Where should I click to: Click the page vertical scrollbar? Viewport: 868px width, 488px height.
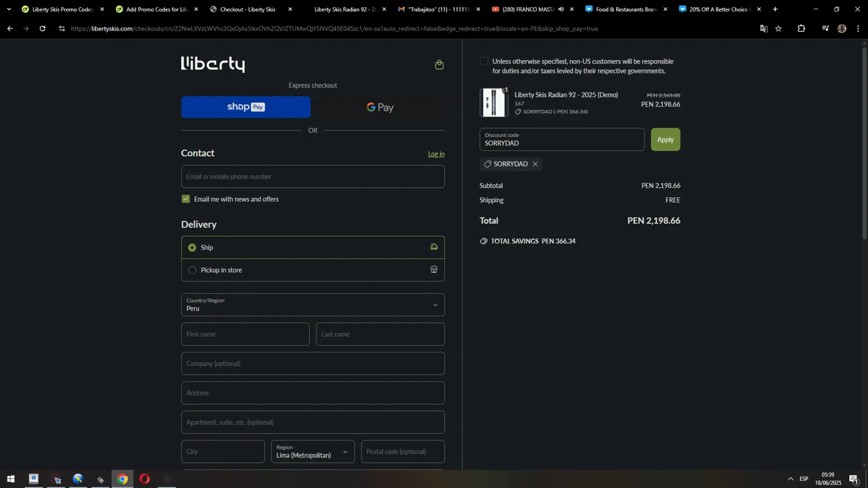click(x=865, y=143)
